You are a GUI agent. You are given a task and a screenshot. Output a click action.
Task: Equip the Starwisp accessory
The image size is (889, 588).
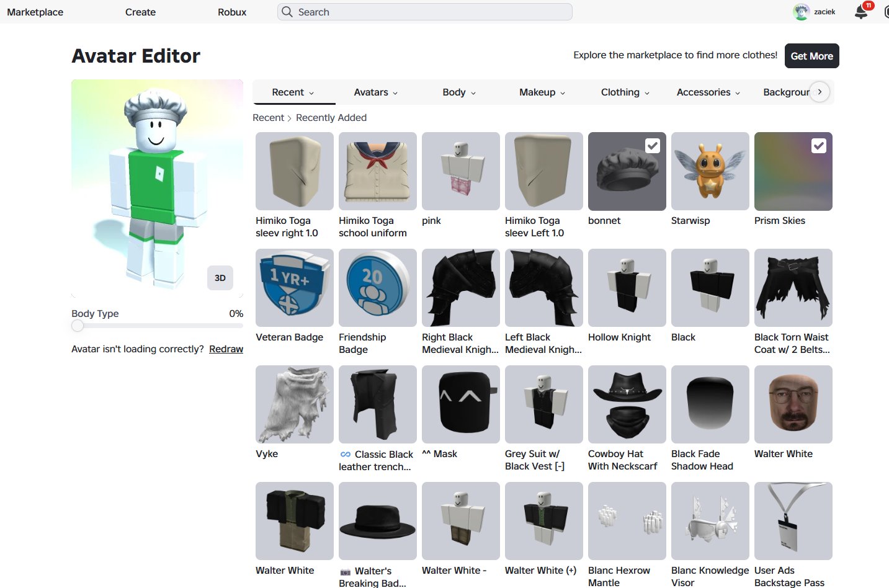click(x=710, y=171)
